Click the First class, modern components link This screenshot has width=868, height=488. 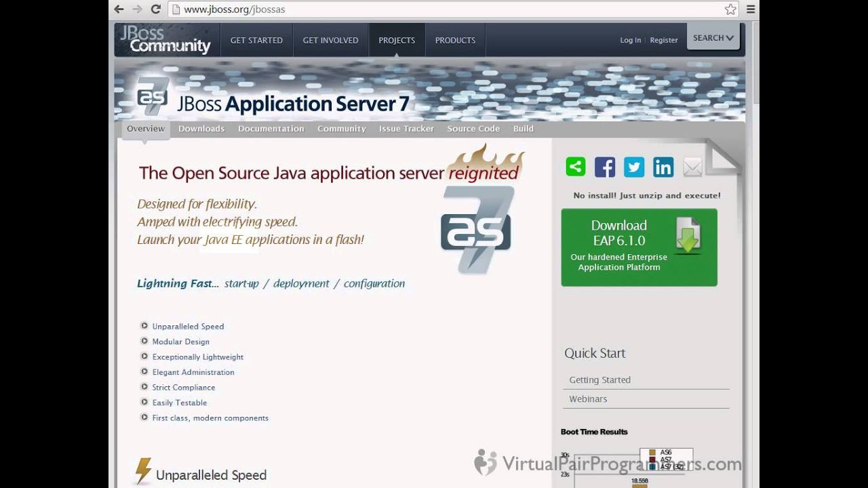tap(210, 418)
